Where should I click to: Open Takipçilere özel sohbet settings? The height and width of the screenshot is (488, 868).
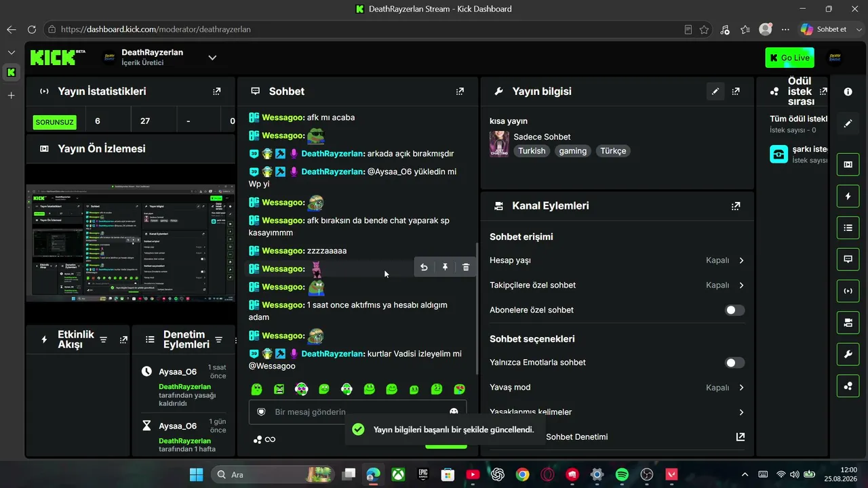click(617, 285)
